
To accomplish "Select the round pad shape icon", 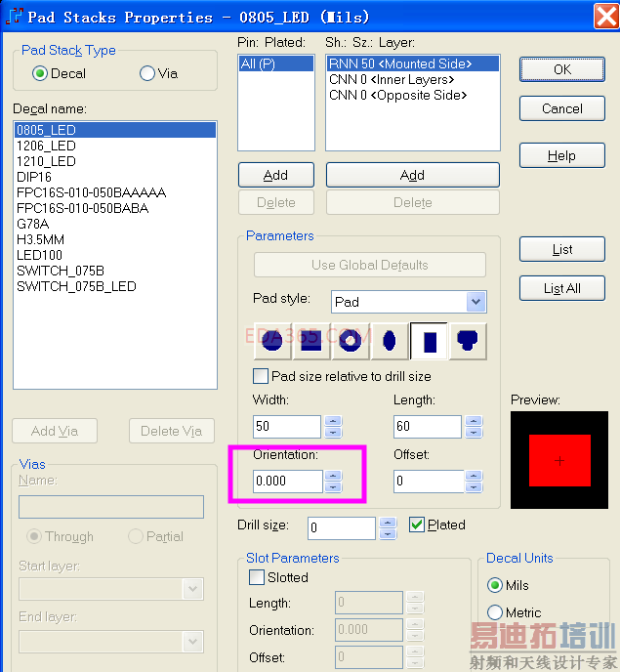I will (x=272, y=341).
